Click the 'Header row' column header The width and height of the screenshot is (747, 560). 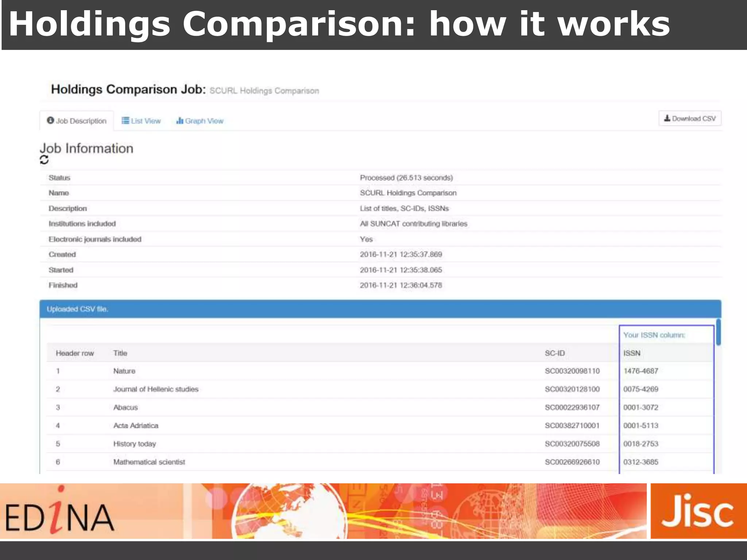pyautogui.click(x=75, y=353)
